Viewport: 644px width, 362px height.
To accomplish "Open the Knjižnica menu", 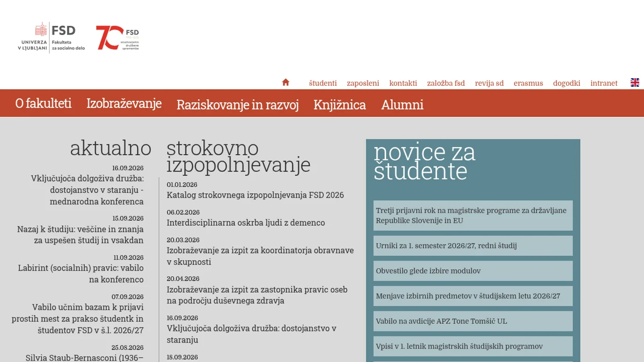I will click(x=339, y=105).
